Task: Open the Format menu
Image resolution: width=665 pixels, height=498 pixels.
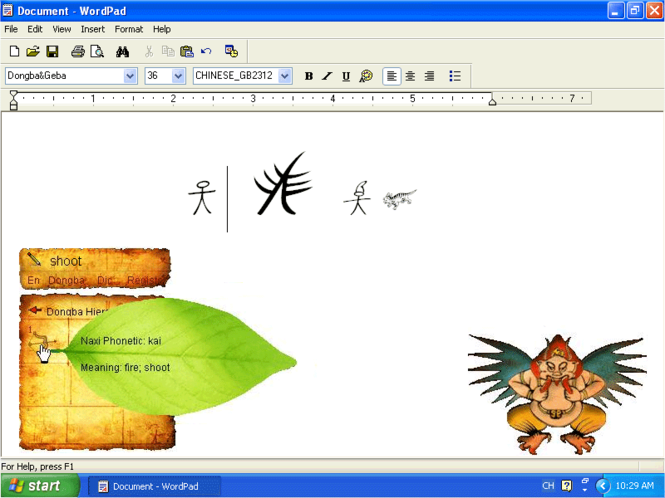Action: pyautogui.click(x=129, y=29)
